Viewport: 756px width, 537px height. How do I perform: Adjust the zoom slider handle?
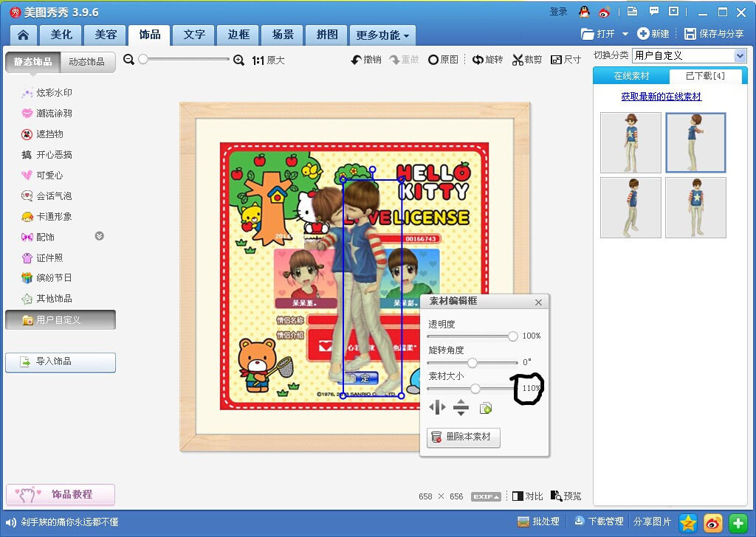pos(143,59)
